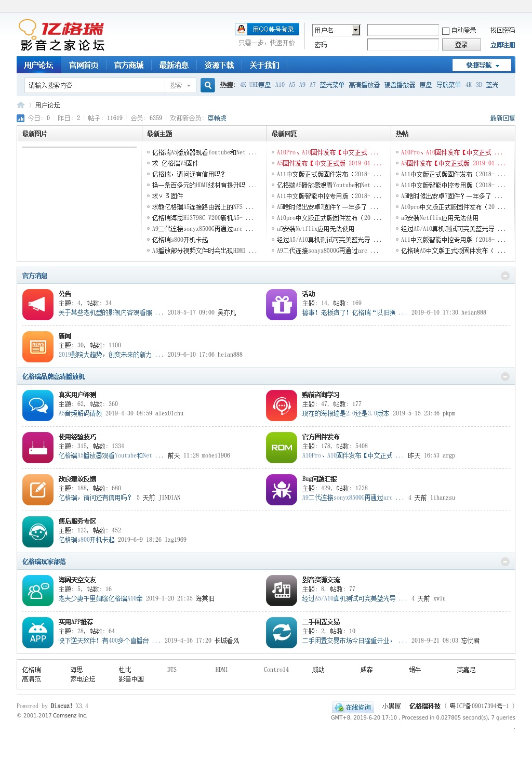Click the Discuz! footer link

click(x=61, y=706)
